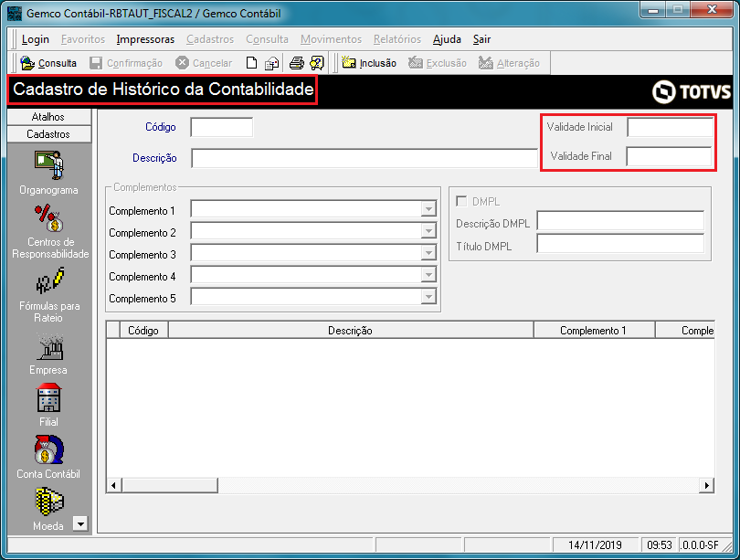Open the Empresa factory icon
The image size is (740, 560).
coord(49,348)
